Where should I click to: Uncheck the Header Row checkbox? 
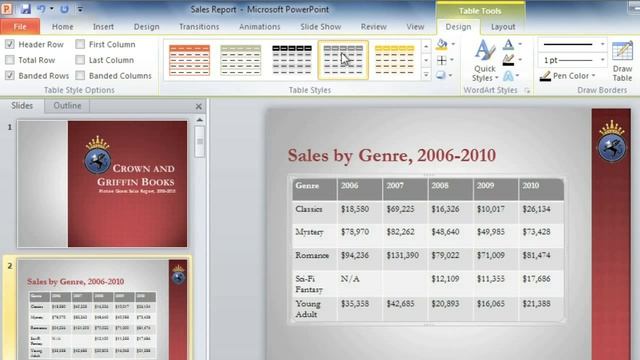[x=10, y=44]
